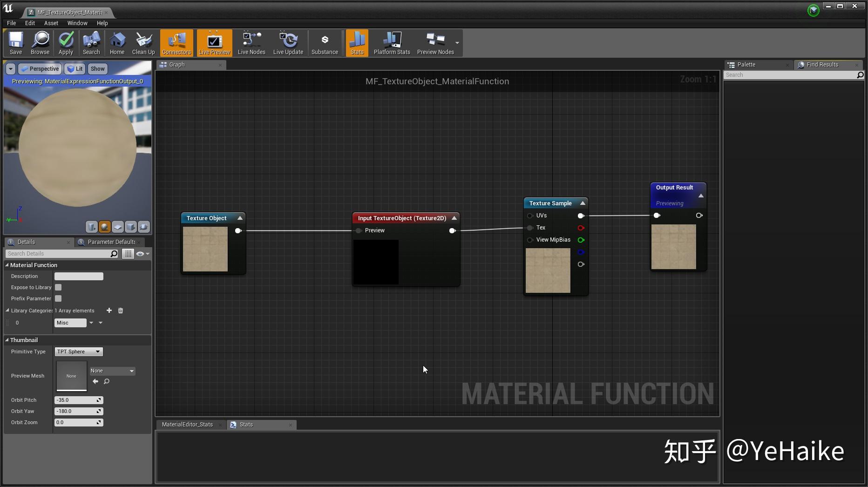Open the Window menu
This screenshot has height=487, width=868.
click(77, 23)
